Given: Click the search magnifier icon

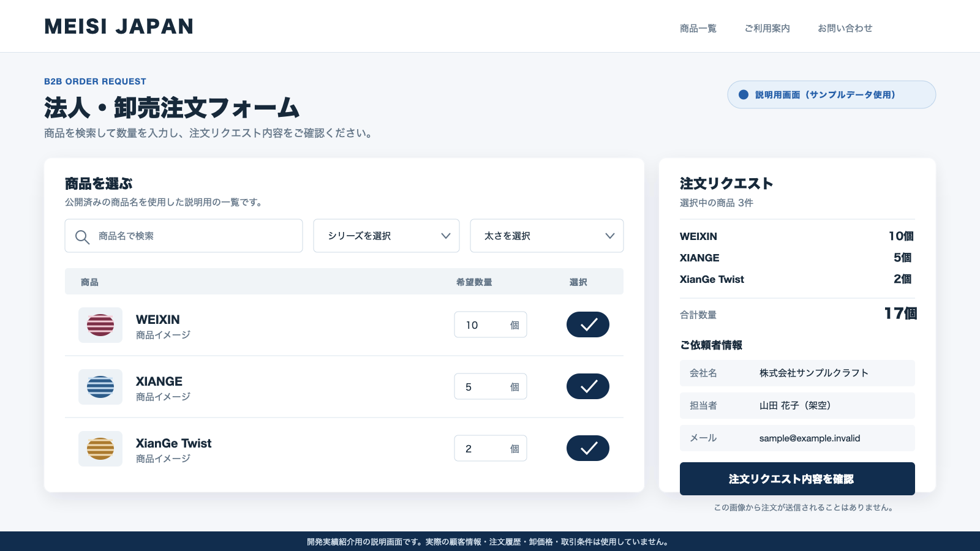Looking at the screenshot, I should click(82, 237).
